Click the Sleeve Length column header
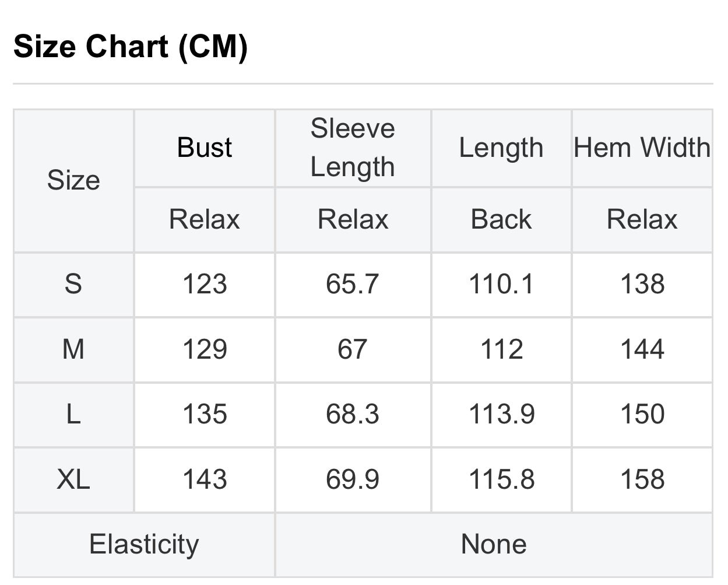 353,148
